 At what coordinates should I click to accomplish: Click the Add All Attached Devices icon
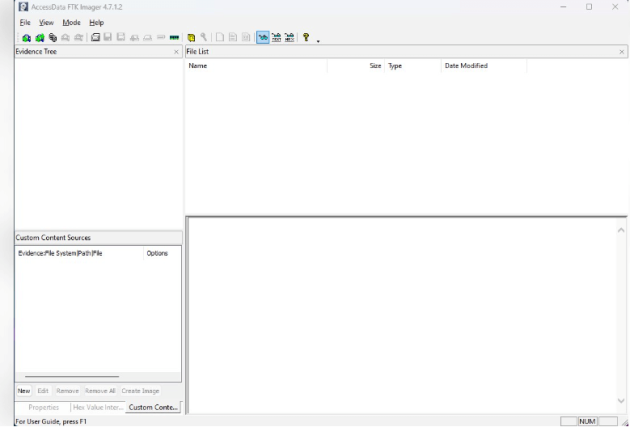pos(40,38)
